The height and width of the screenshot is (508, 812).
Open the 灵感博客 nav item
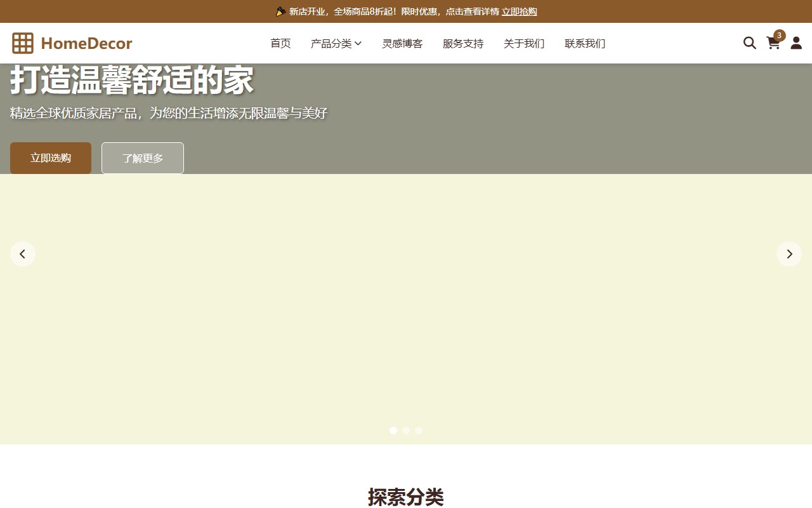[402, 43]
